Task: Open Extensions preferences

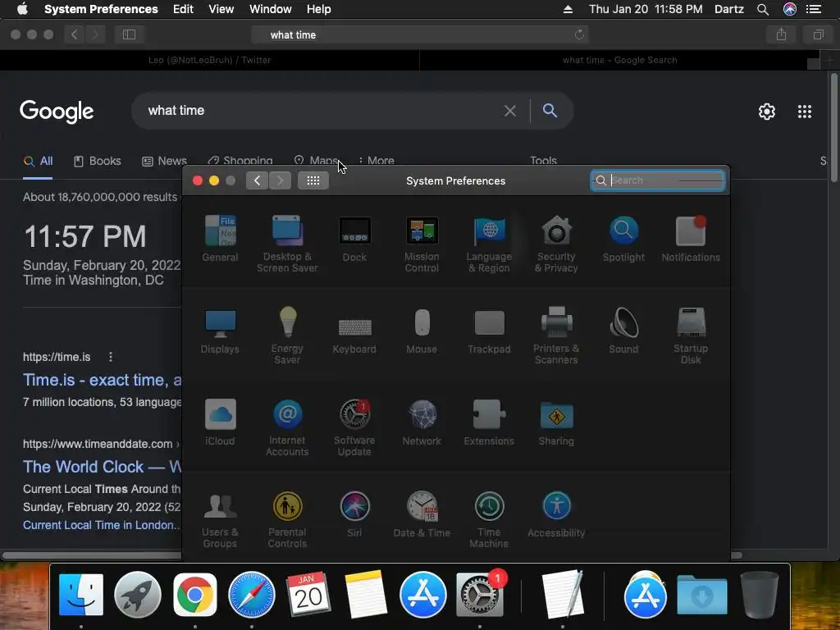Action: tap(489, 422)
